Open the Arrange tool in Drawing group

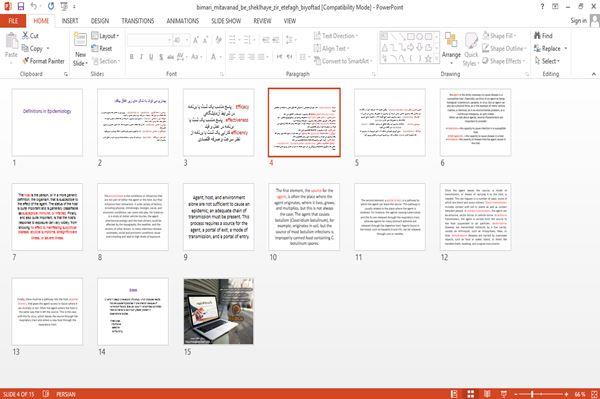coord(451,48)
